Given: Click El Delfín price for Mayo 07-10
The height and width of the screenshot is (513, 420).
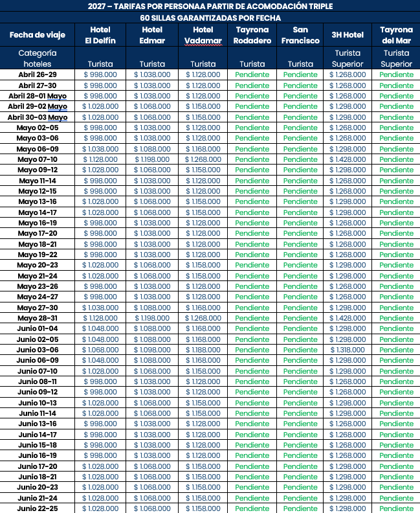Looking at the screenshot, I should pyautogui.click(x=100, y=159).
